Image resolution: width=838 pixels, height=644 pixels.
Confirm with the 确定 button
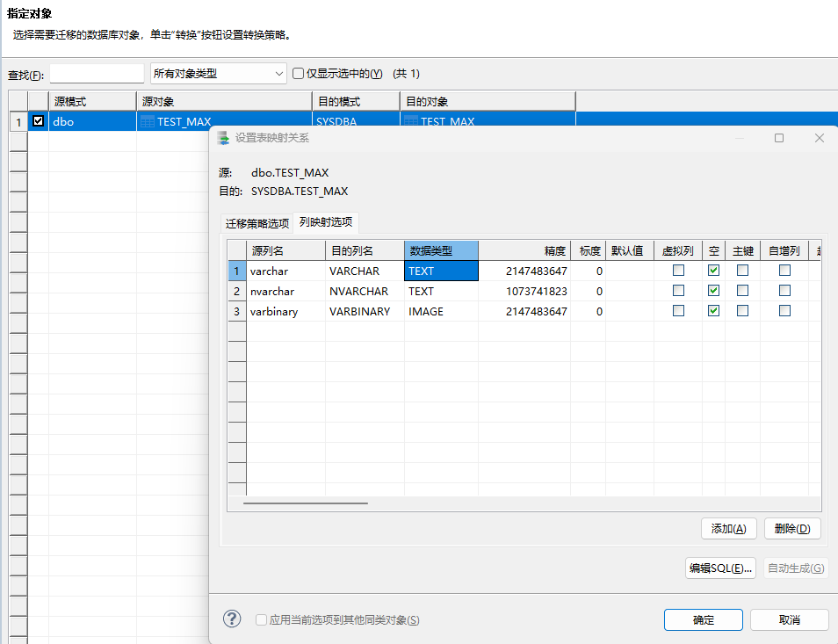pos(704,620)
